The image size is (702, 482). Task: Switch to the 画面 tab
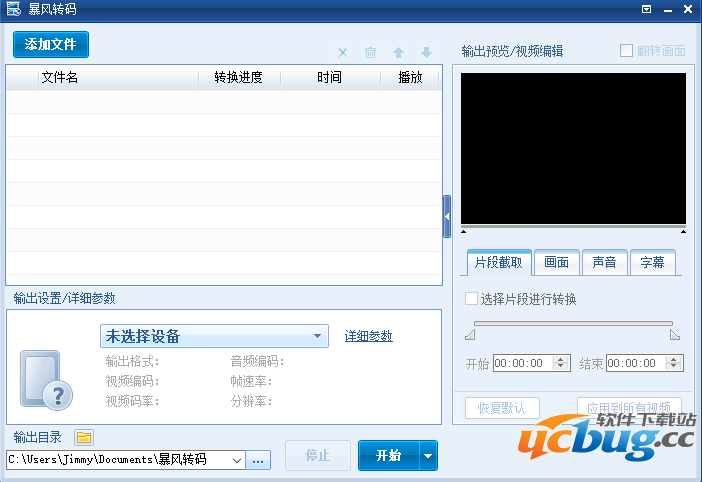(556, 263)
